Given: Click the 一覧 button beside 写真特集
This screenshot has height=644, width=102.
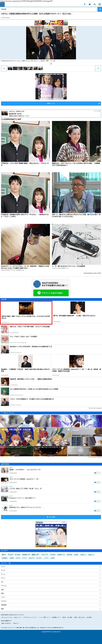Looking at the screenshot, I should 100,9.
